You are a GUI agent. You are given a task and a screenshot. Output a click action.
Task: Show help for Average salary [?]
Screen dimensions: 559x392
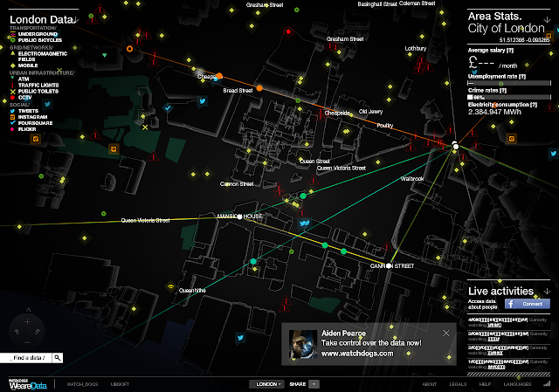(510, 51)
